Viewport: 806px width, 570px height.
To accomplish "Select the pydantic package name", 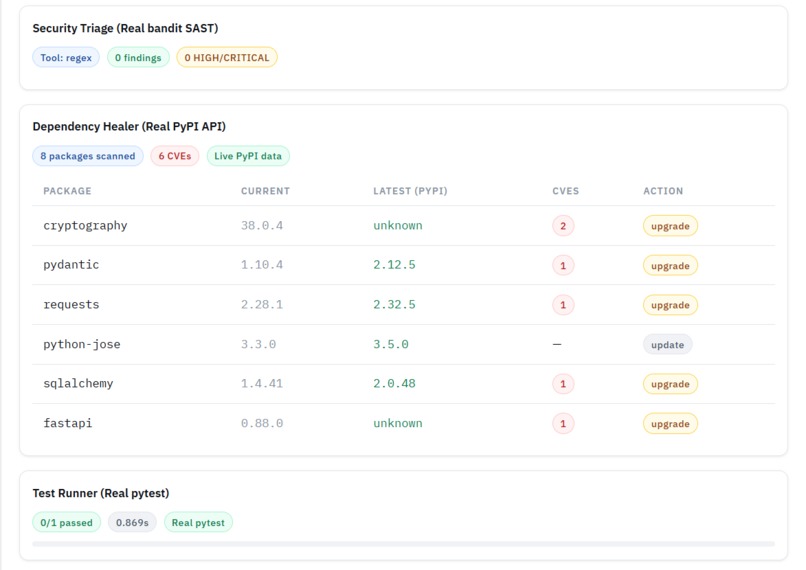I will [x=71, y=265].
